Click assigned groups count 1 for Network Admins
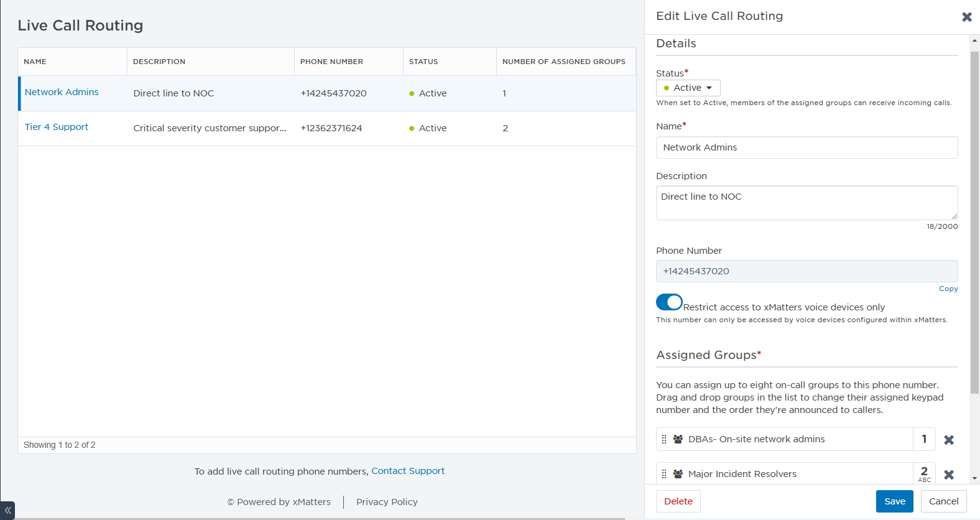Viewport: 980px width, 520px height. pyautogui.click(x=504, y=93)
